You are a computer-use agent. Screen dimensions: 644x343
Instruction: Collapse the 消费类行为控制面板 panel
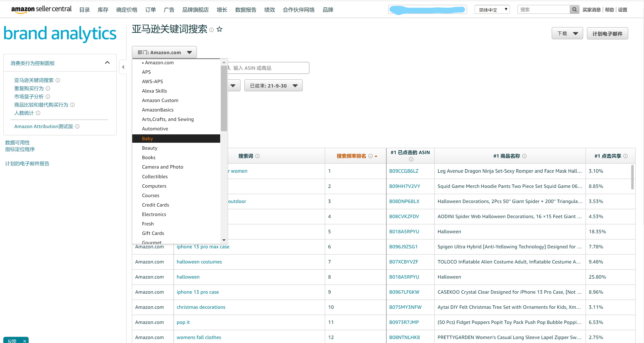point(107,63)
